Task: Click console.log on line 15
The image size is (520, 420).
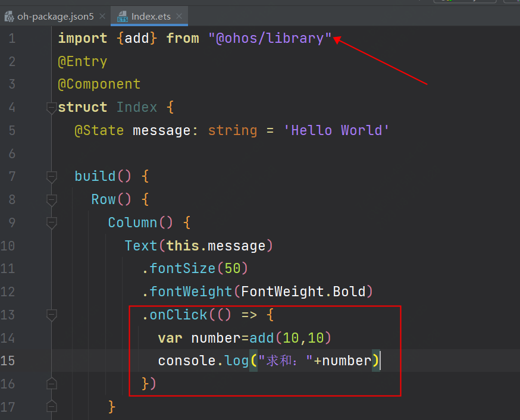Action: [203, 361]
